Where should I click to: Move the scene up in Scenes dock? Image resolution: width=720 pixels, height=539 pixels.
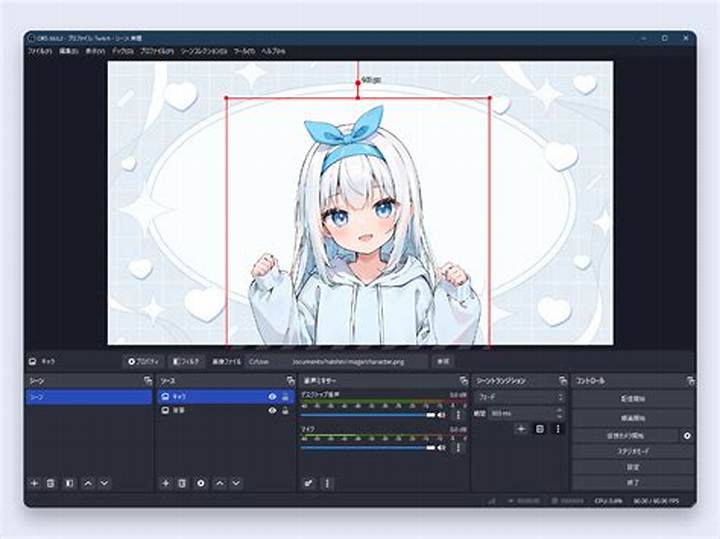(x=88, y=483)
